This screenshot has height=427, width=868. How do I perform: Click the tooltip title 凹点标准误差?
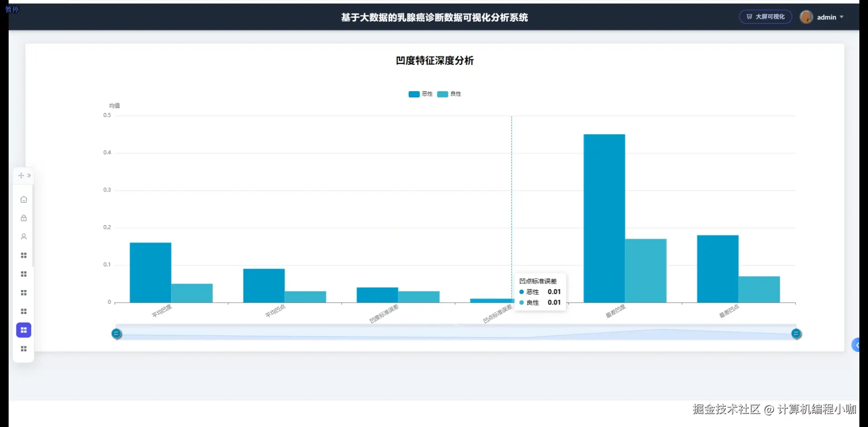tap(538, 281)
